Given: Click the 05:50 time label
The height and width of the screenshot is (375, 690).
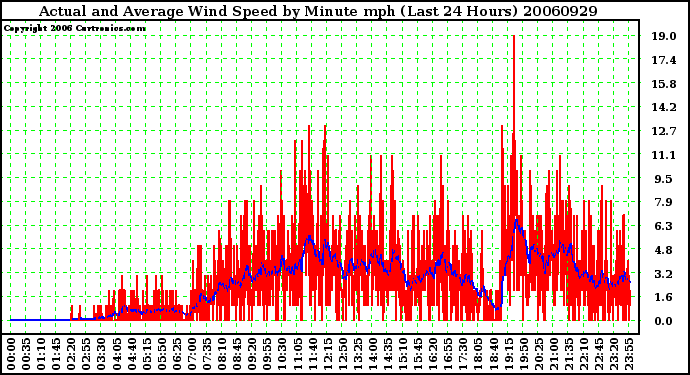Looking at the screenshot, I should 161,354.
